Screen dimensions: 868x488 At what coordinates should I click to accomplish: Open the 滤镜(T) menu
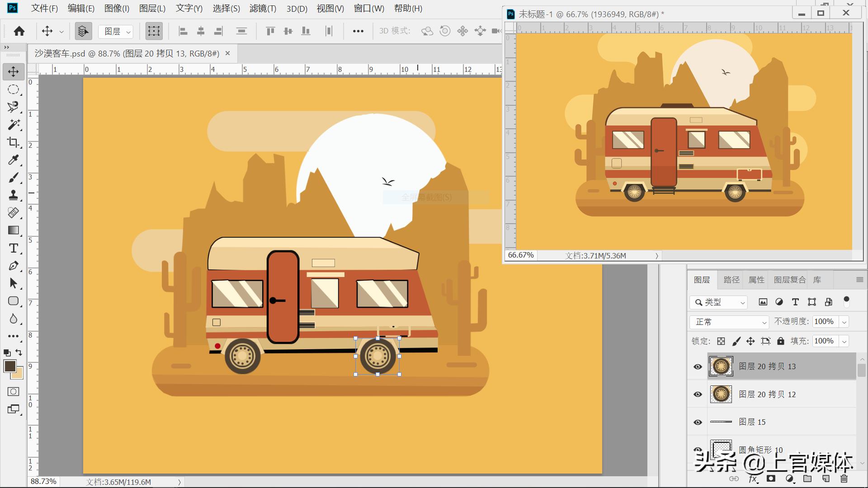(x=263, y=9)
